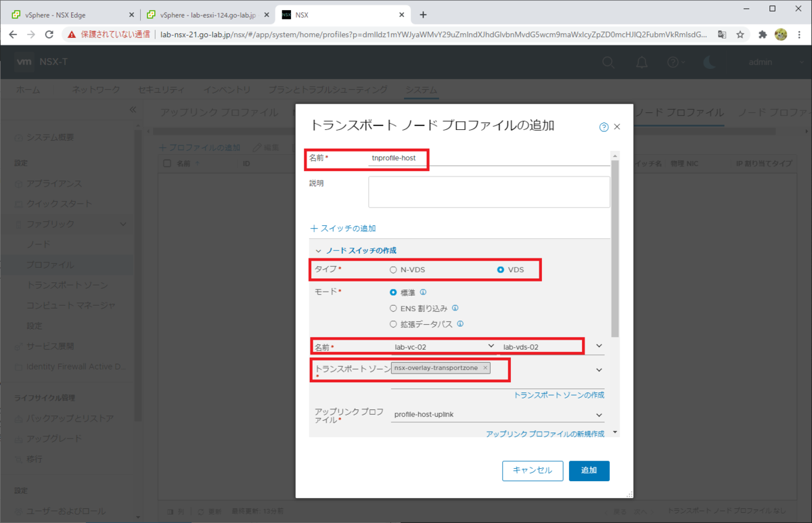The image size is (812, 523).
Task: Open the アップリンク プロファイル tab
Action: pyautogui.click(x=219, y=112)
